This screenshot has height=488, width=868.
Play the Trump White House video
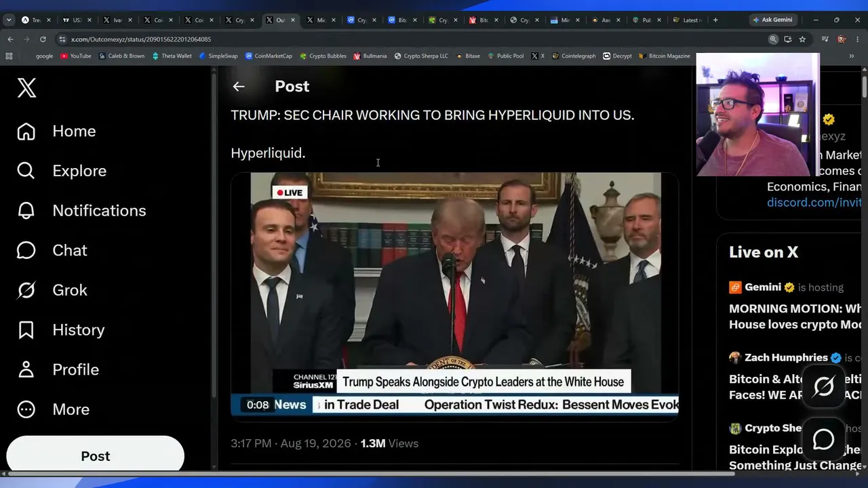click(455, 297)
